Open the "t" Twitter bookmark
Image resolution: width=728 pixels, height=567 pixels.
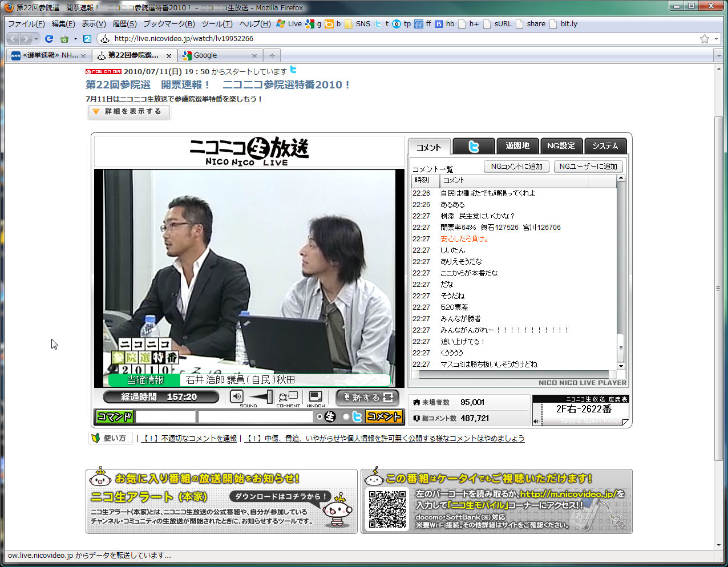point(382,24)
